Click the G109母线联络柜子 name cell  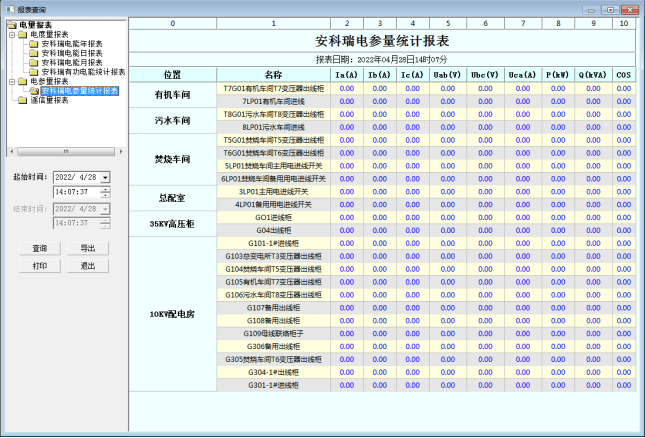(x=274, y=334)
